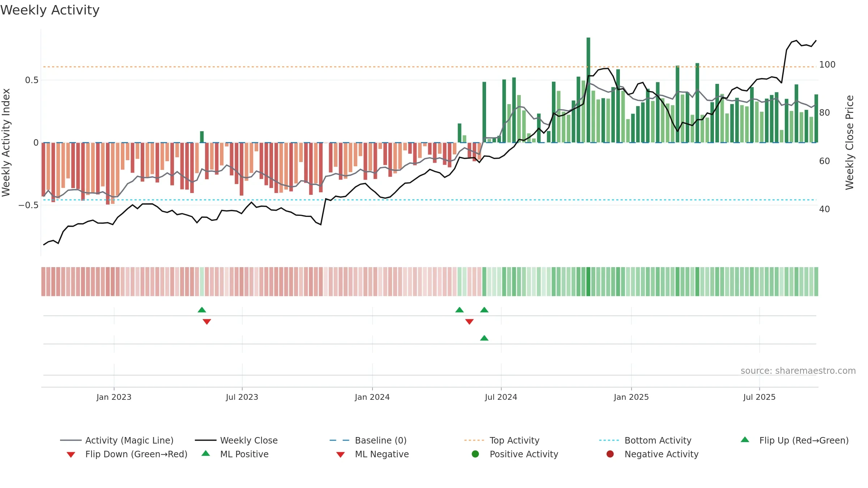The image size is (868, 488).
Task: Toggle the Activity (Magic Line) legend entry
Action: (117, 440)
